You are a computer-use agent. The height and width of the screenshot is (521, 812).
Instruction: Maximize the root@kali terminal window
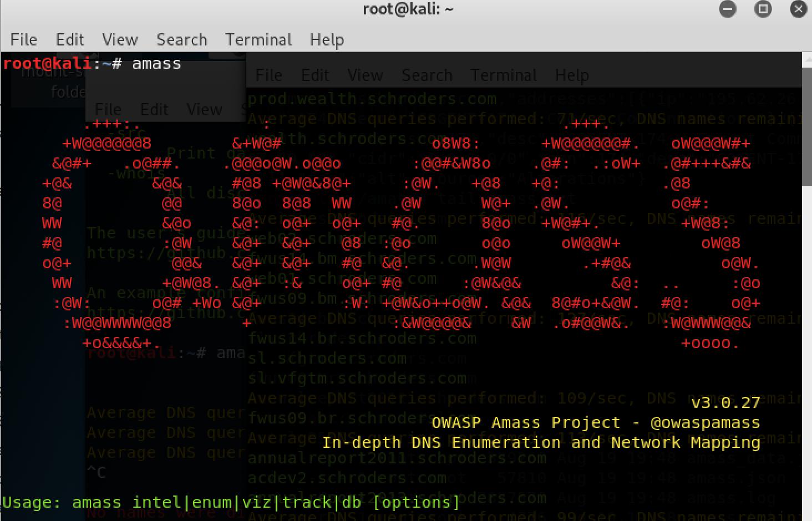(763, 9)
